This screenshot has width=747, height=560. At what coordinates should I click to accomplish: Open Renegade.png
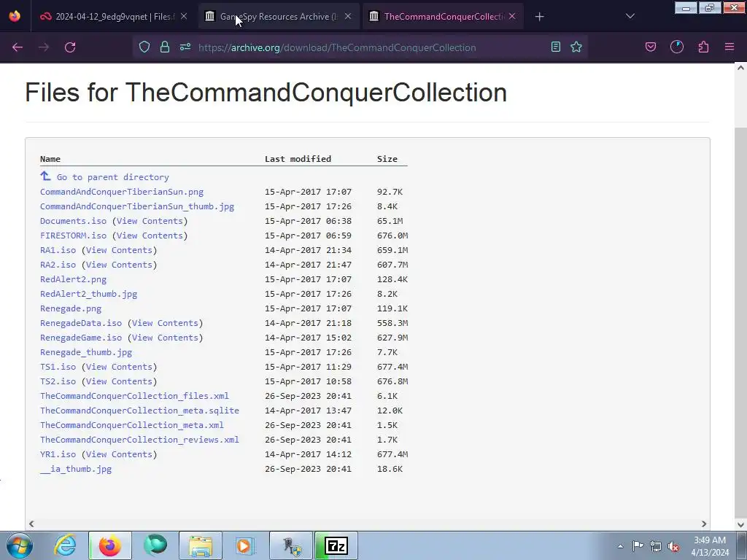[x=71, y=308]
